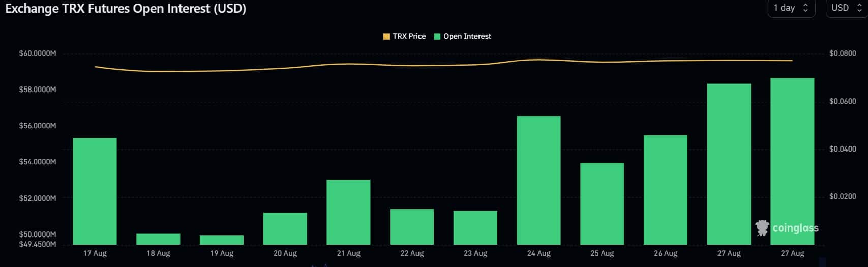This screenshot has width=868, height=267.
Task: Select the 21 Aug open interest bar
Action: 348,212
